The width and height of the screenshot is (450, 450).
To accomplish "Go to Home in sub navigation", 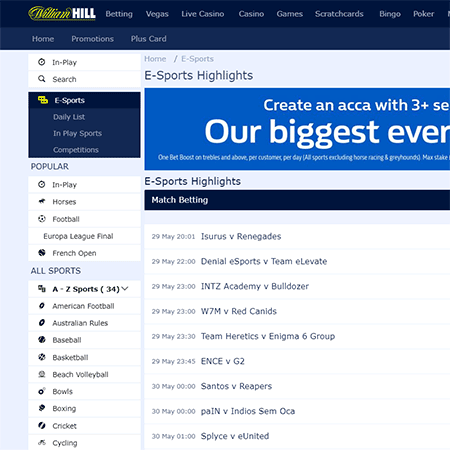I will pyautogui.click(x=43, y=39).
